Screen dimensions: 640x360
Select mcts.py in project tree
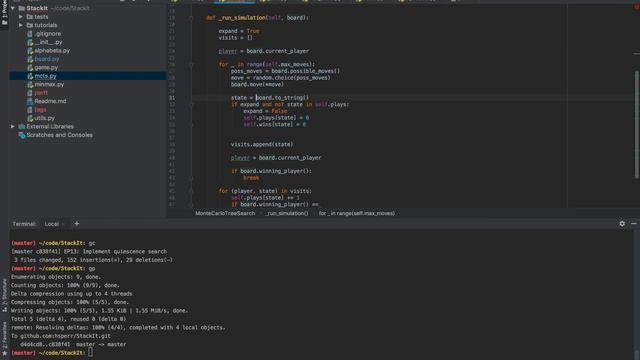point(45,76)
